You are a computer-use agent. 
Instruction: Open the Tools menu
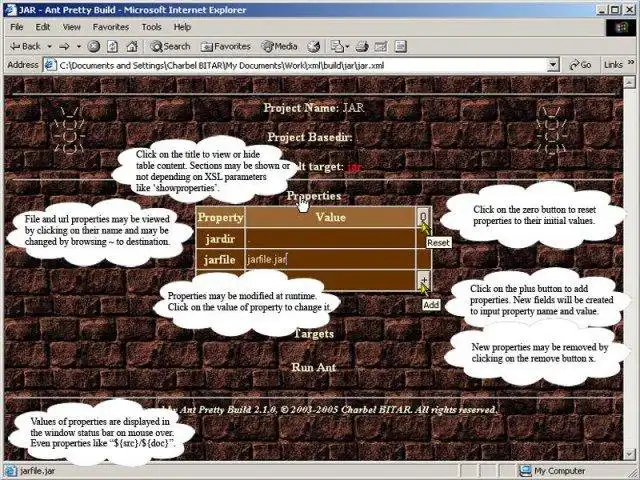tap(151, 27)
